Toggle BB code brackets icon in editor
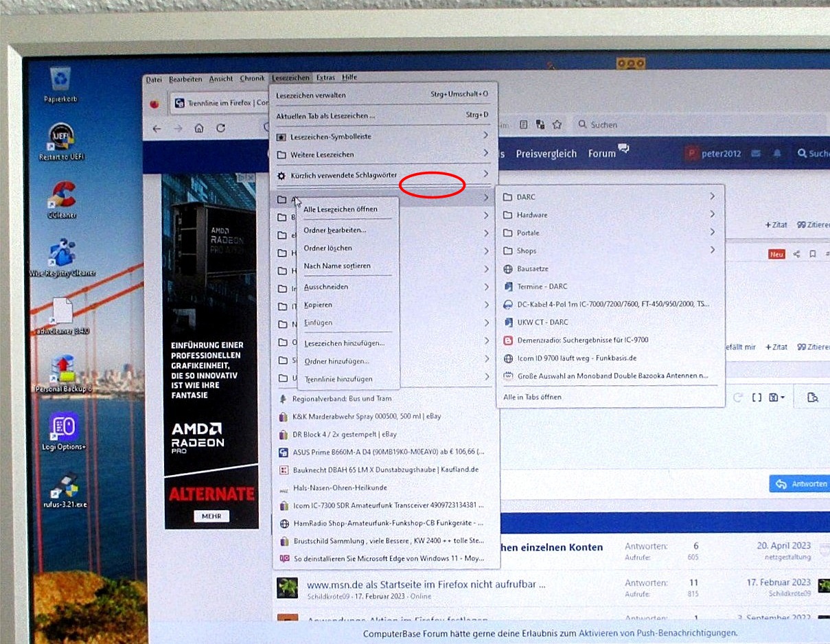The width and height of the screenshot is (830, 644). point(757,397)
